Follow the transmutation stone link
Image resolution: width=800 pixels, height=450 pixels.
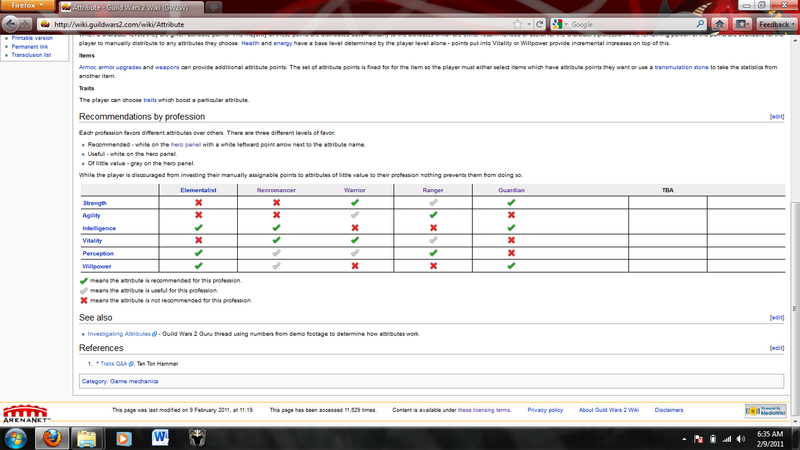point(681,67)
